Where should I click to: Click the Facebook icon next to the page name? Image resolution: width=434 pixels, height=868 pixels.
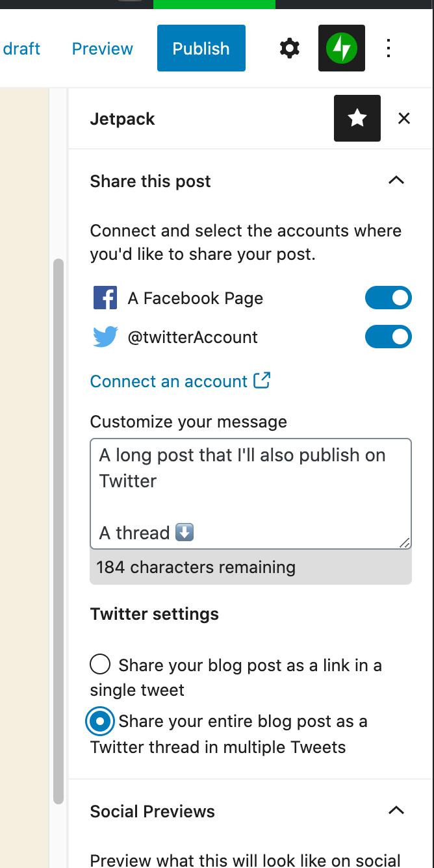[x=105, y=298]
